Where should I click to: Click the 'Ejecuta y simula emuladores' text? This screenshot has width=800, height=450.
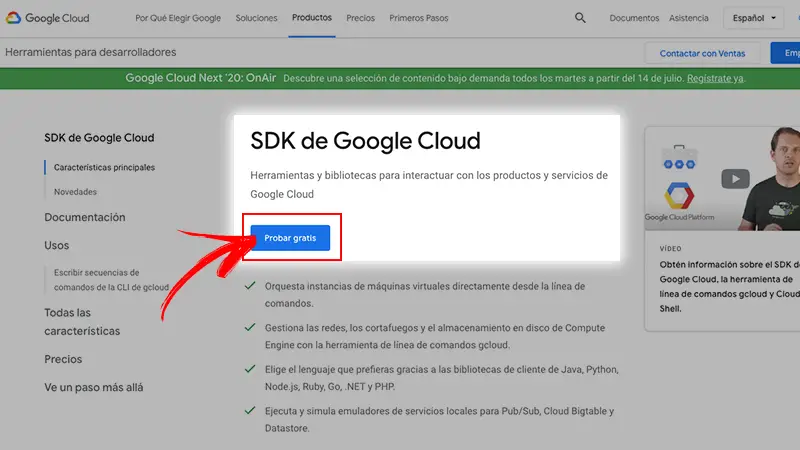(x=439, y=419)
